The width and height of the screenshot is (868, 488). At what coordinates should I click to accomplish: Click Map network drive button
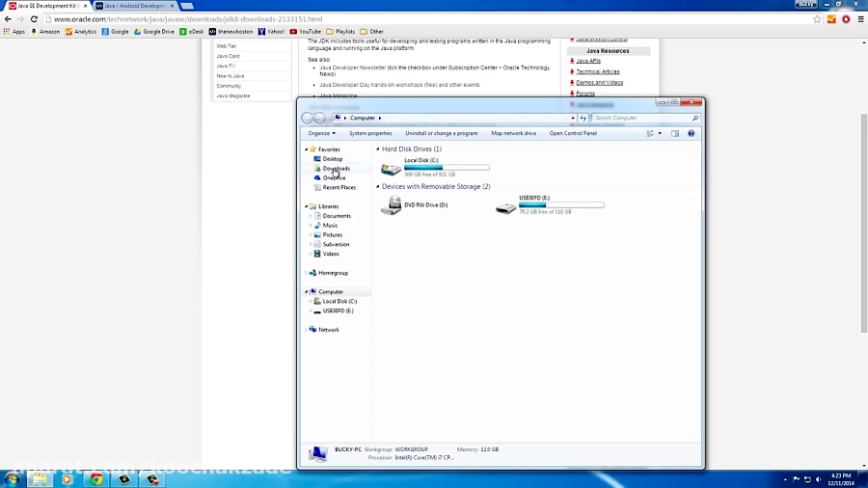click(x=513, y=133)
